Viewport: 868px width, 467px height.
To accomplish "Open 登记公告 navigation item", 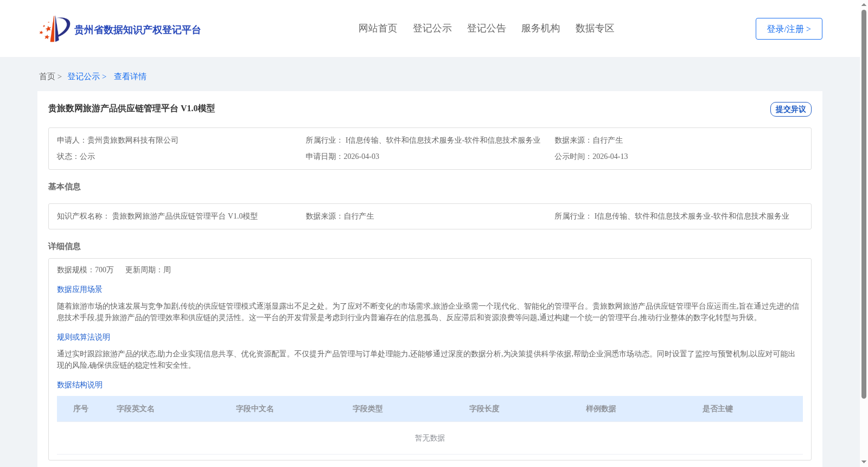I will coord(486,28).
